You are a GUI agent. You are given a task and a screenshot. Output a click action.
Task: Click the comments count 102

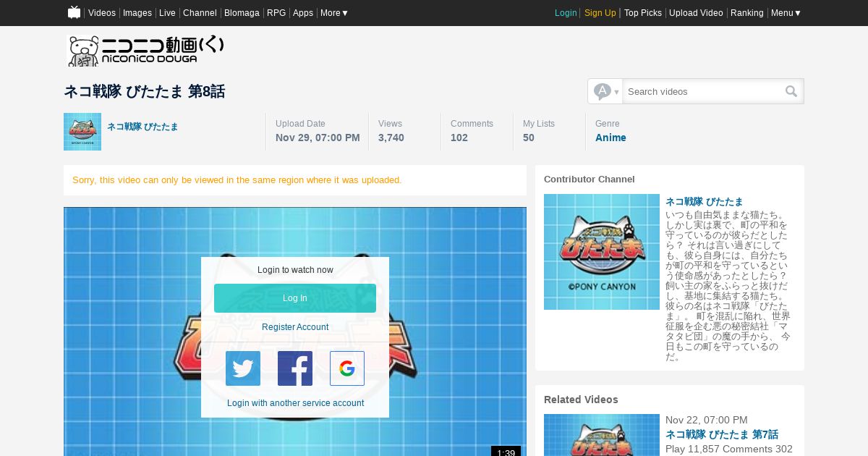click(459, 138)
